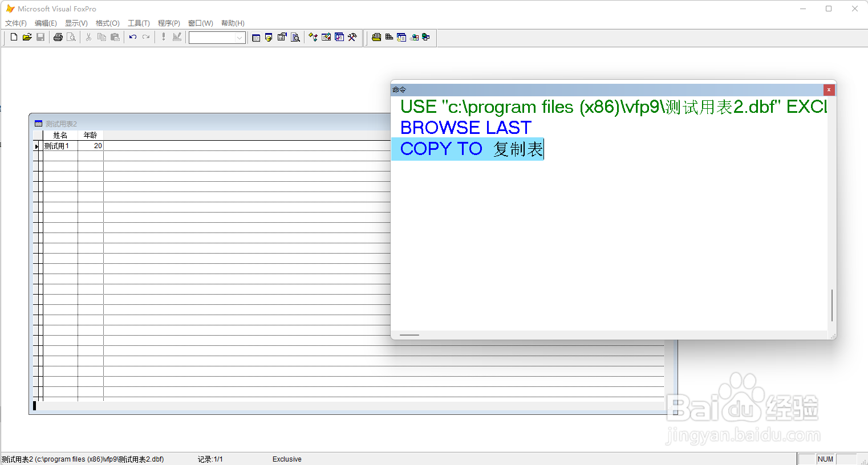Click the command window horizontal scrollbar thumb
Viewport: 868px width, 465px height.
[409, 335]
